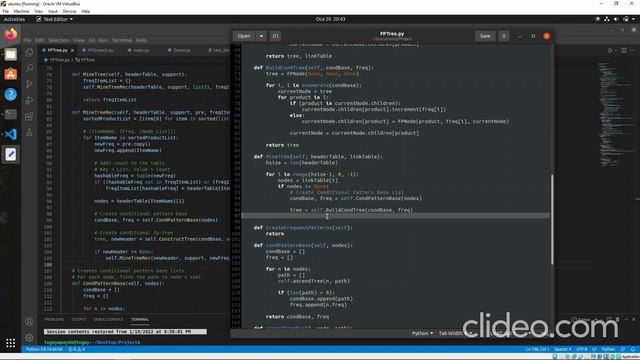Open VS Code Go menu
This screenshot has height=360, width=640.
pyautogui.click(x=92, y=40)
